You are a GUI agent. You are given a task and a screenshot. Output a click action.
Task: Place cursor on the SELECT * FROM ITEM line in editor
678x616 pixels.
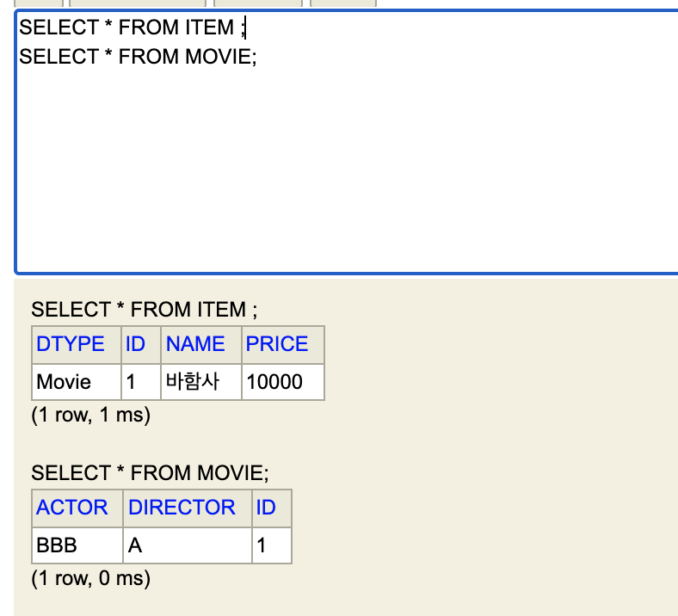(129, 28)
